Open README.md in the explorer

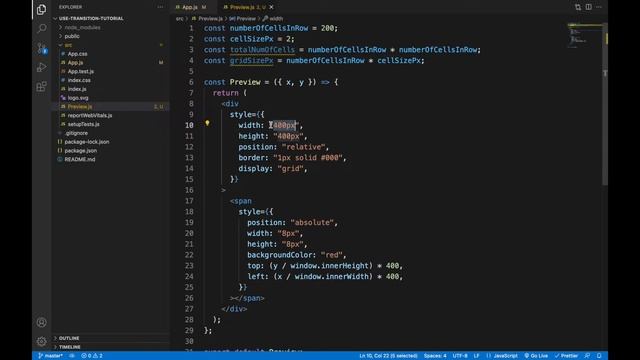tap(80, 159)
